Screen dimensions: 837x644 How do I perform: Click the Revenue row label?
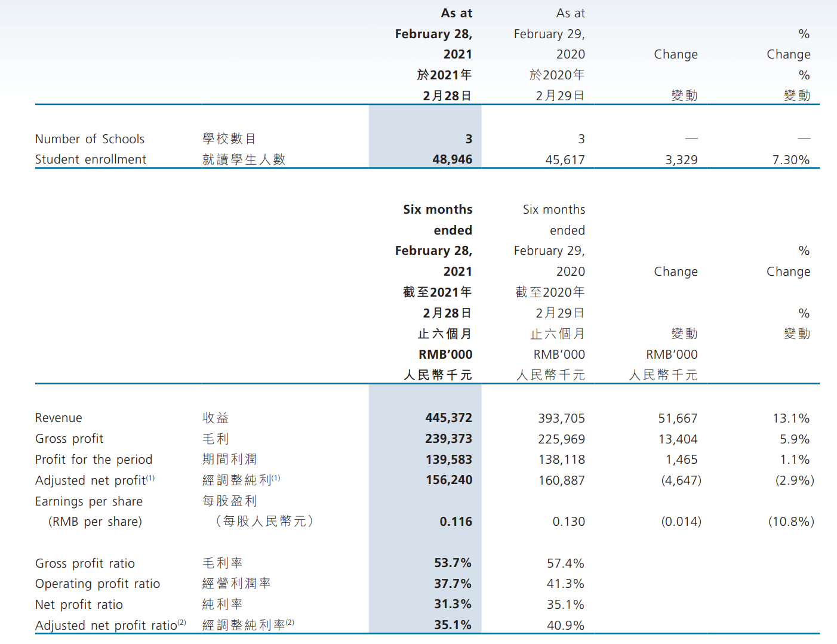[59, 418]
